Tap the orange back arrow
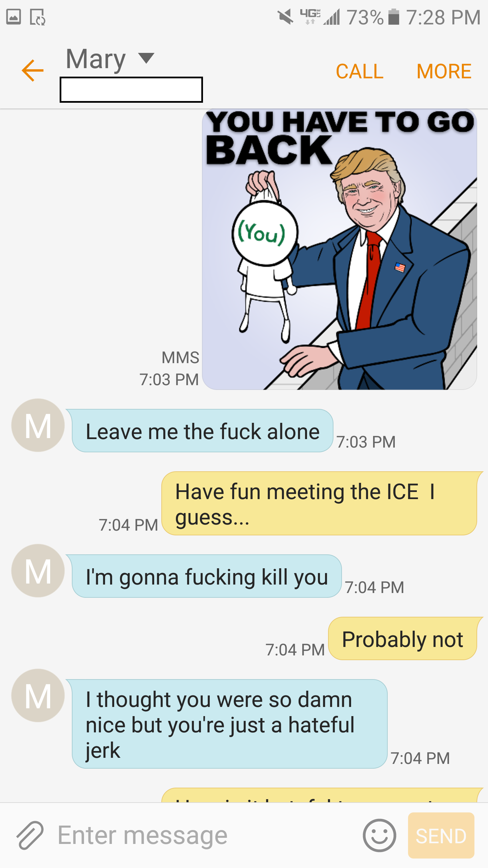Screen dimensions: 488x868 (33, 71)
